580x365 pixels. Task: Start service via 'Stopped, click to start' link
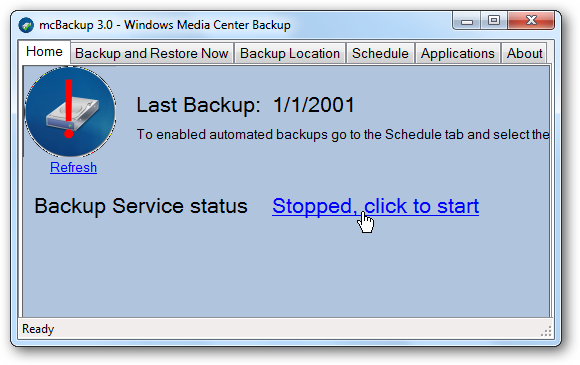[375, 206]
